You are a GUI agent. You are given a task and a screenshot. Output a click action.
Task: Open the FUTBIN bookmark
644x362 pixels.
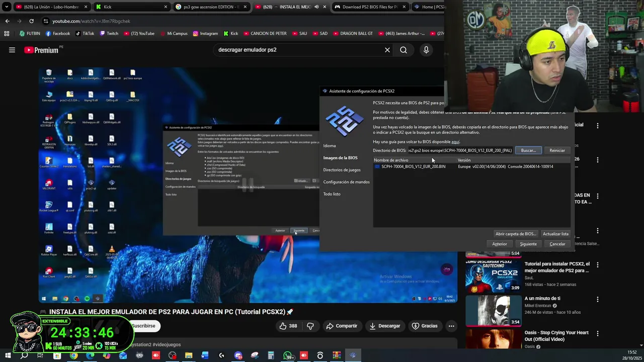click(30, 34)
